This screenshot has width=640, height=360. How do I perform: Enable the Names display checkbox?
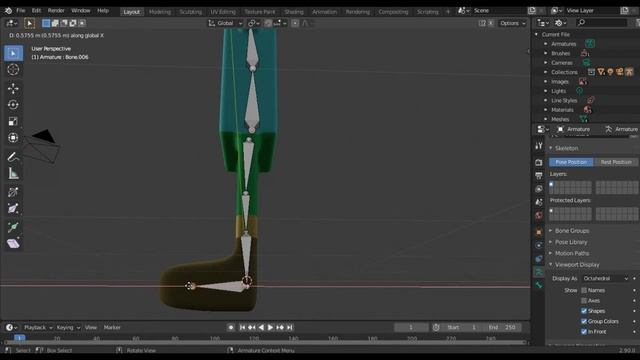pyautogui.click(x=584, y=290)
